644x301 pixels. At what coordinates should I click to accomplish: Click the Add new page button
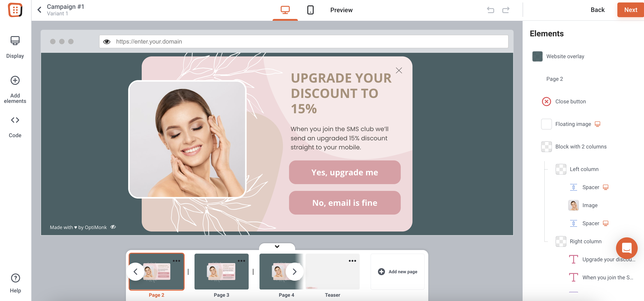click(397, 271)
